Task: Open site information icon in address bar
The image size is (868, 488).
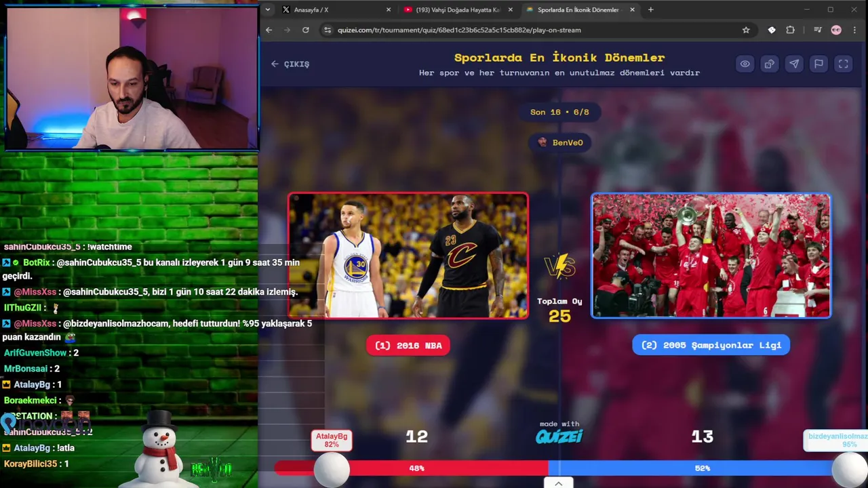Action: point(328,30)
